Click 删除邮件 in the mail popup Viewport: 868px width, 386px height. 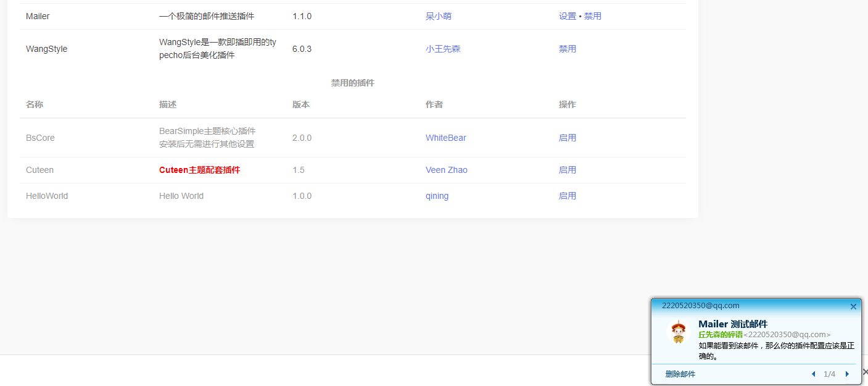pos(680,374)
